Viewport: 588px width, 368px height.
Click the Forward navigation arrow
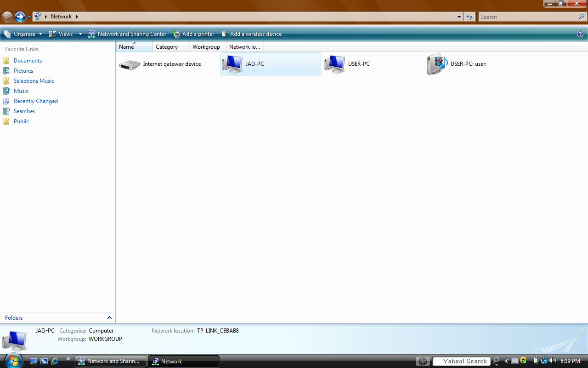[20, 17]
